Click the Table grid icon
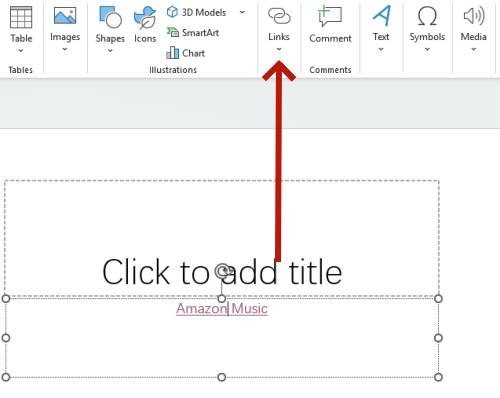The image size is (500, 398). 21,17
